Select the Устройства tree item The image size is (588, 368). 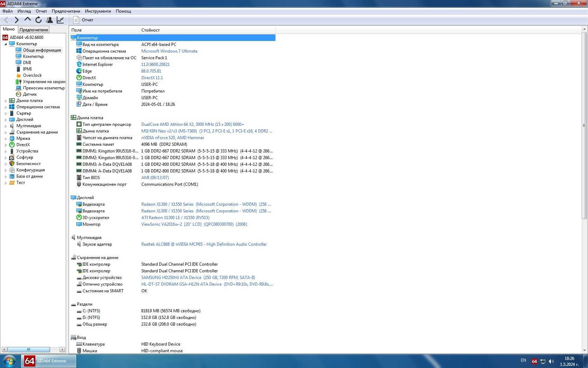pos(27,151)
